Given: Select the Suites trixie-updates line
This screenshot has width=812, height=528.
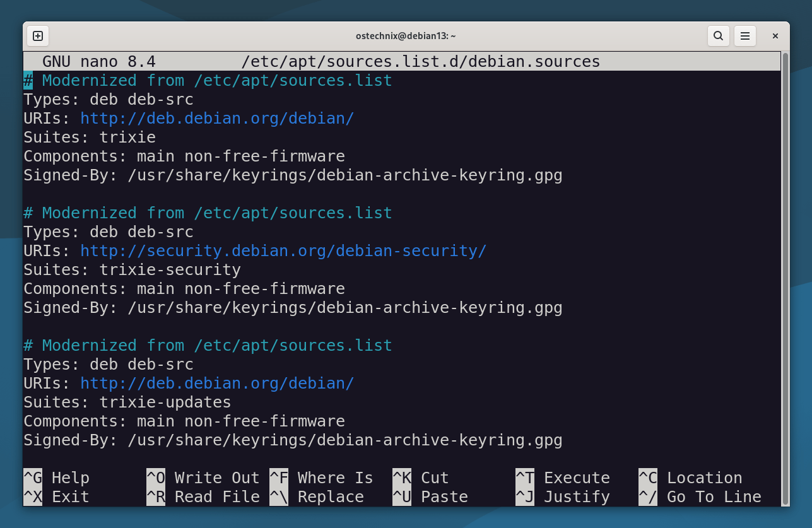Looking at the screenshot, I should coord(126,402).
